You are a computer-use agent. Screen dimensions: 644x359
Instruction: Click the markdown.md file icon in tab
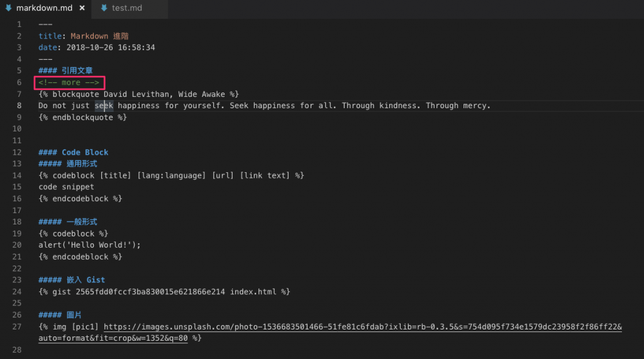point(8,8)
